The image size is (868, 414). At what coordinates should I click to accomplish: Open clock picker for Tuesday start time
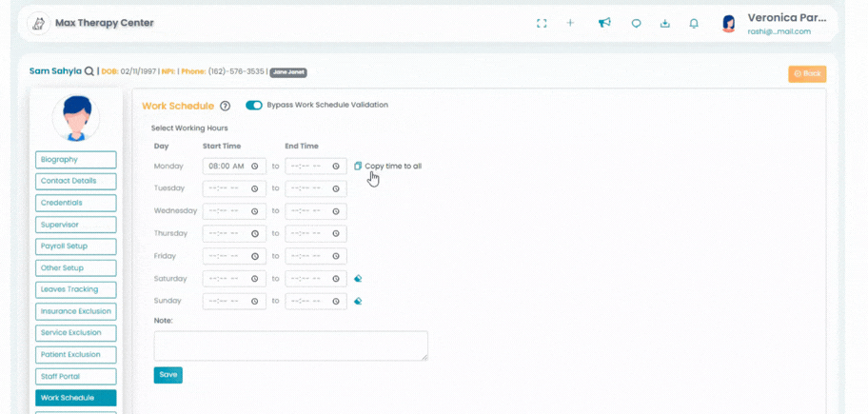255,188
